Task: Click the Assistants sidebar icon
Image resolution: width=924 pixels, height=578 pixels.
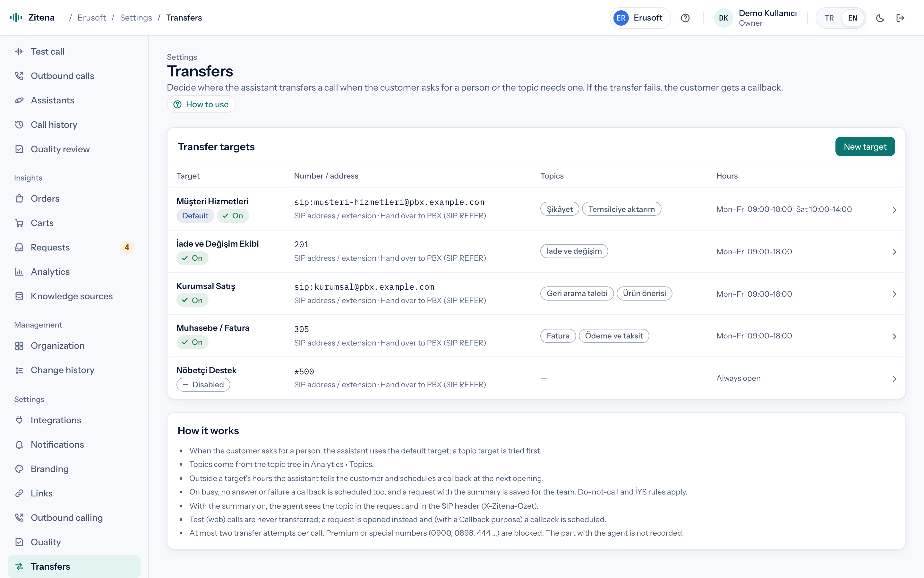Action: [x=19, y=100]
